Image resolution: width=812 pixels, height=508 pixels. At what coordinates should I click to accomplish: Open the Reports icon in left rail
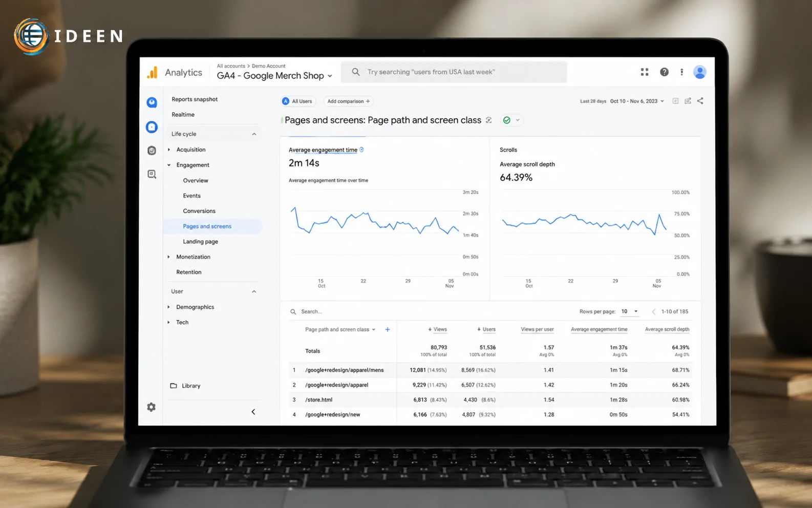(x=152, y=126)
